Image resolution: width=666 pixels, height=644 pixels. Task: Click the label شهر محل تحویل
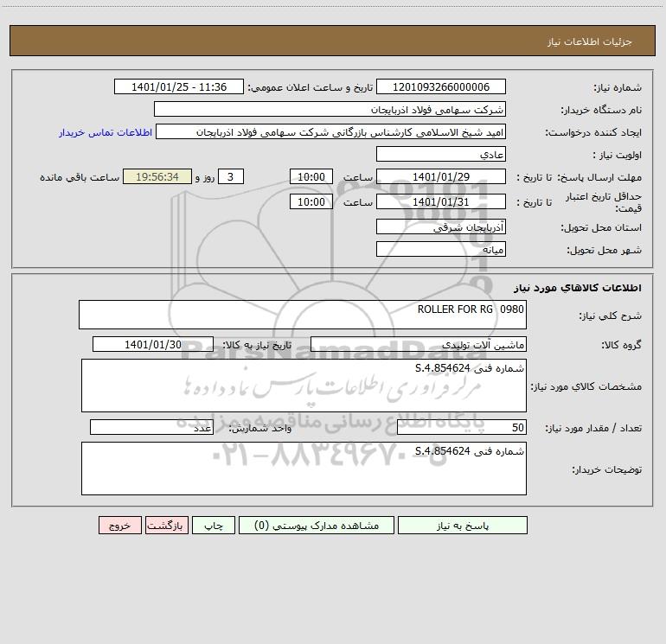click(605, 251)
